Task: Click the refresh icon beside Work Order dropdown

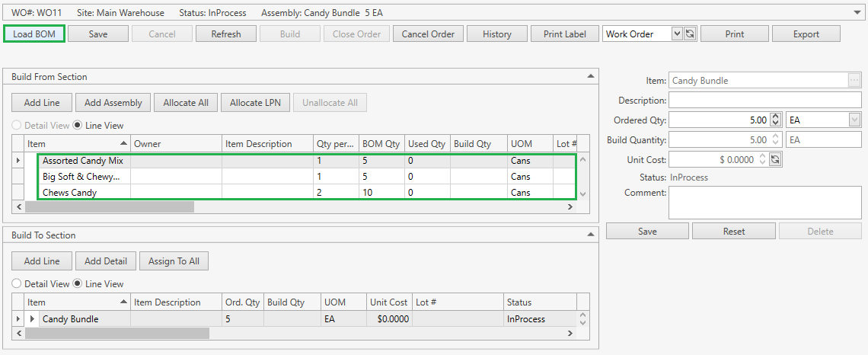Action: click(691, 34)
